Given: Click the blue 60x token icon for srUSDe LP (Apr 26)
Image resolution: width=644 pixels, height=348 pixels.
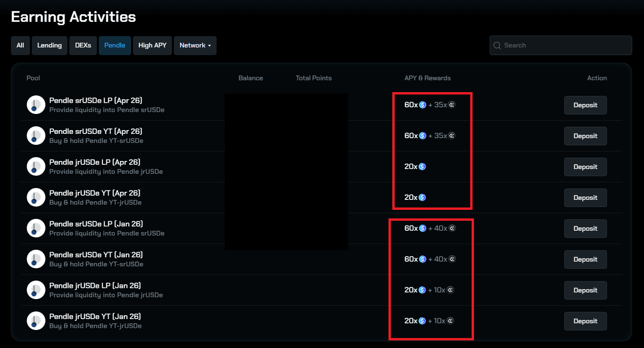Looking at the screenshot, I should click(x=423, y=105).
